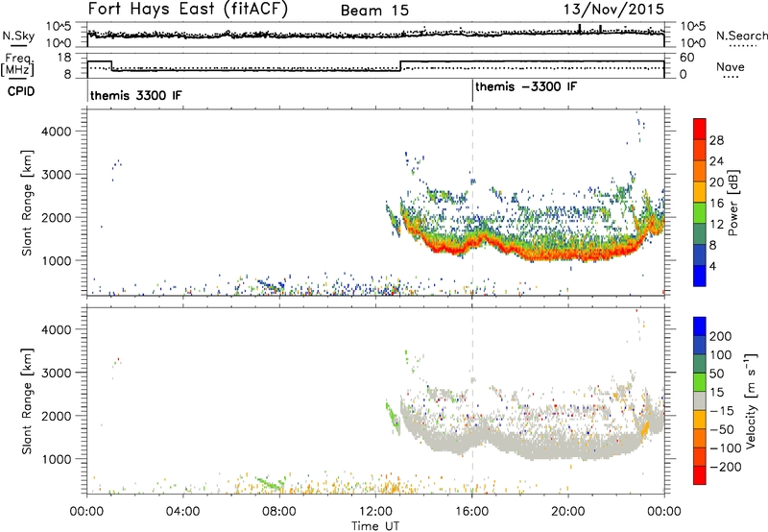Click the '1000' tick of the velocity panel
This screenshot has width=768, height=532.
(56, 459)
